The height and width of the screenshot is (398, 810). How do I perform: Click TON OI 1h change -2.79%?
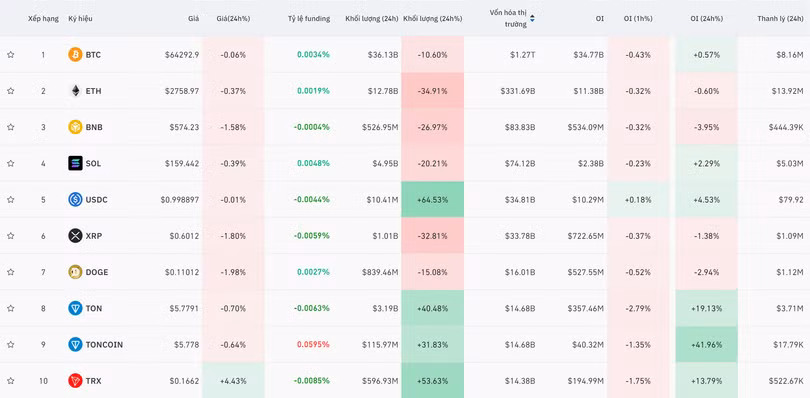click(x=638, y=308)
